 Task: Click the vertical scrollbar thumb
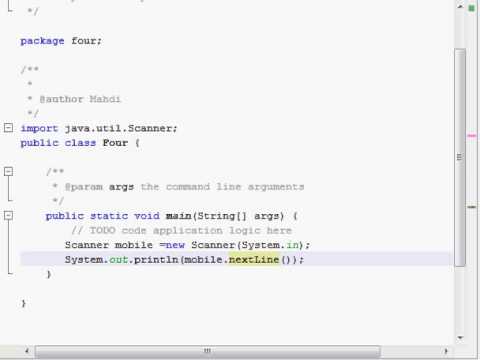(460, 157)
